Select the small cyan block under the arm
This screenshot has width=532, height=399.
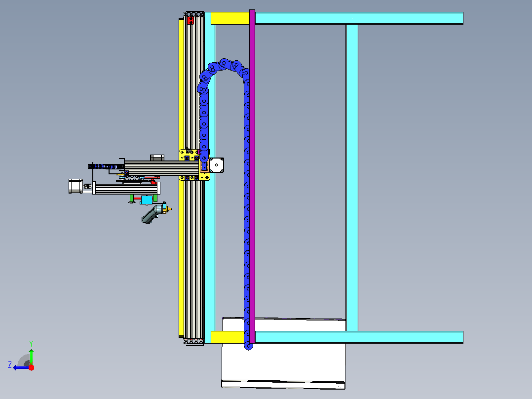(147, 199)
